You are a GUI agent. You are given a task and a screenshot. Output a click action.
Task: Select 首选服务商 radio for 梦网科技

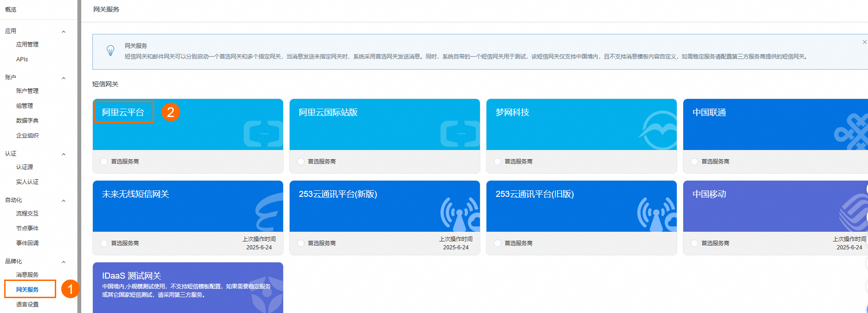tap(498, 162)
